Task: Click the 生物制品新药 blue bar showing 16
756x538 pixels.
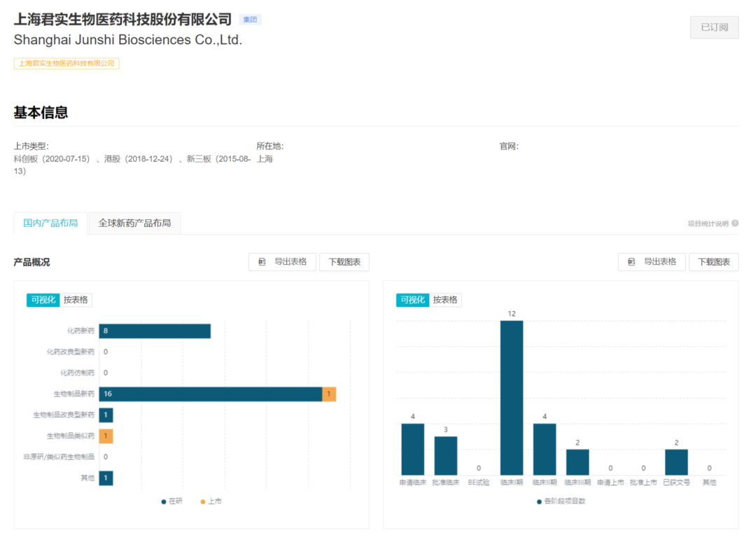Action: pos(211,394)
